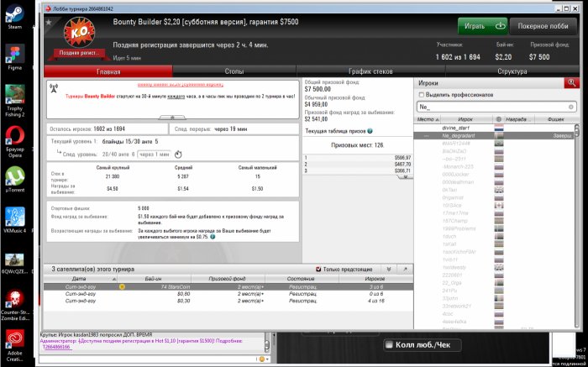Follow the T2664866166 tournament link in chat
The height and width of the screenshot is (367, 588).
pos(56,347)
